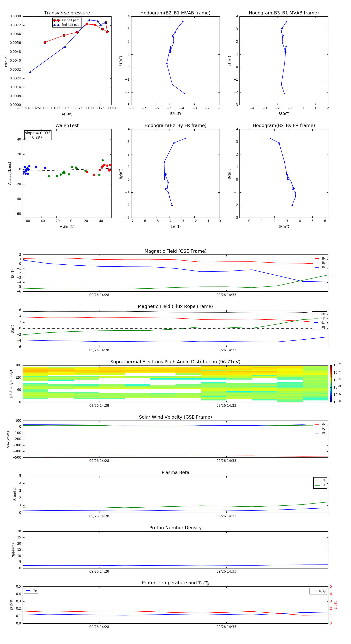
Task: Click the '2nd half path' legend entry
Action: (67, 25)
